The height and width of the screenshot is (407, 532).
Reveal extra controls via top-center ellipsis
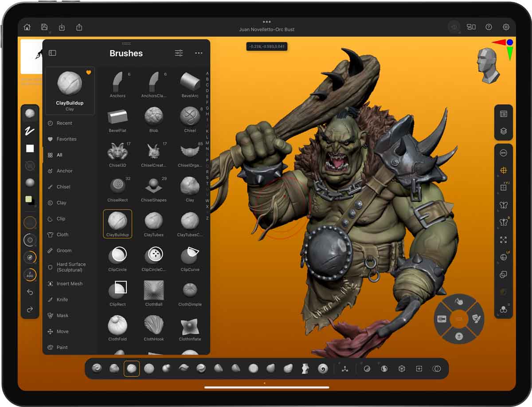click(266, 21)
